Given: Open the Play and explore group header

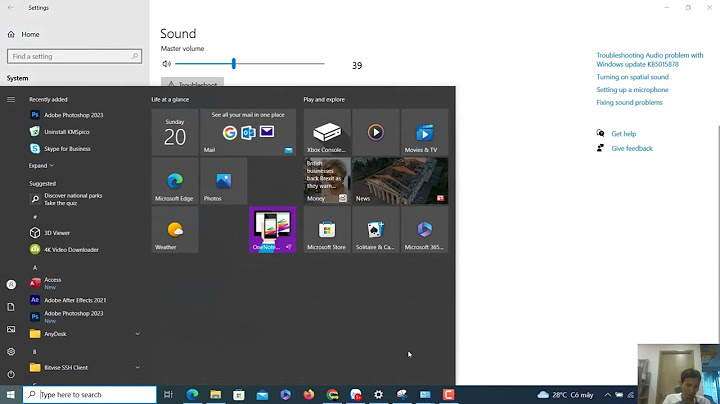Looking at the screenshot, I should click(x=324, y=99).
